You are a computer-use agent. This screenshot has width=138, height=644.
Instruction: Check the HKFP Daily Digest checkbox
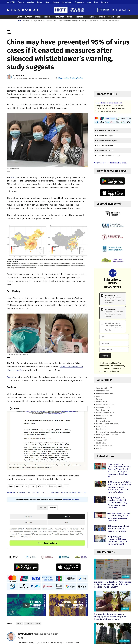[x=102, y=323]
